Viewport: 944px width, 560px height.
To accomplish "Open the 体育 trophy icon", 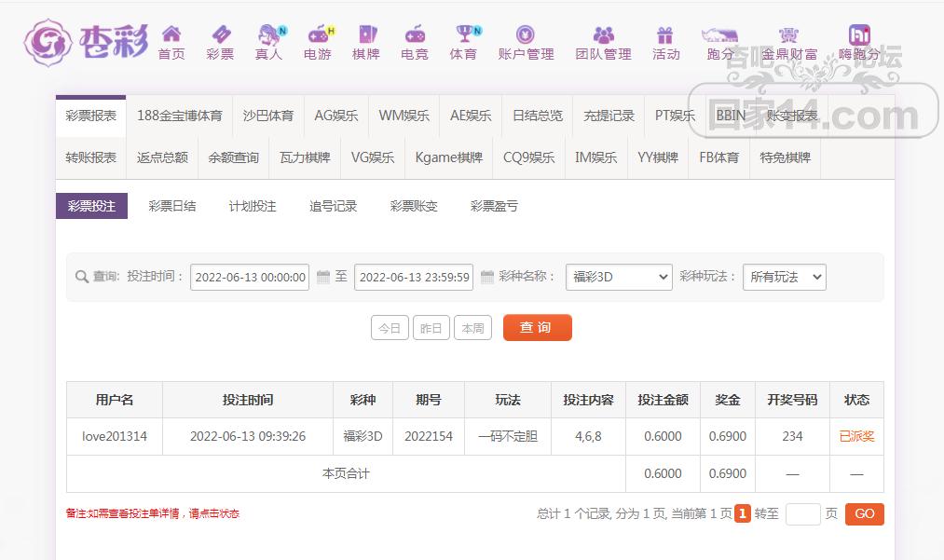I will [x=467, y=34].
